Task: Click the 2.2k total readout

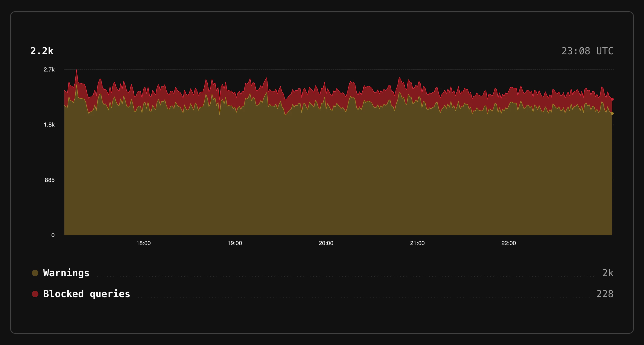Action: click(x=42, y=51)
